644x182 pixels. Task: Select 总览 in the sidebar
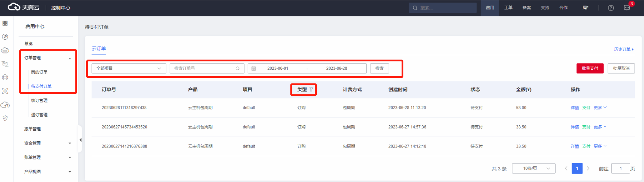coord(29,44)
